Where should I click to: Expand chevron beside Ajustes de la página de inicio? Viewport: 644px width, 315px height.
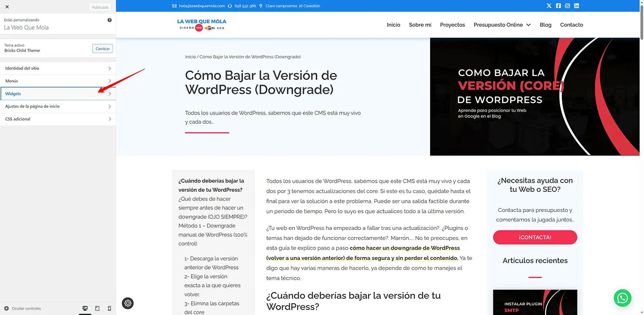110,106
